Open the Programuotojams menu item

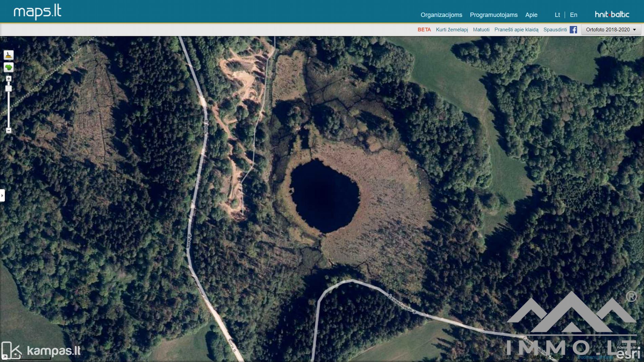(x=494, y=15)
